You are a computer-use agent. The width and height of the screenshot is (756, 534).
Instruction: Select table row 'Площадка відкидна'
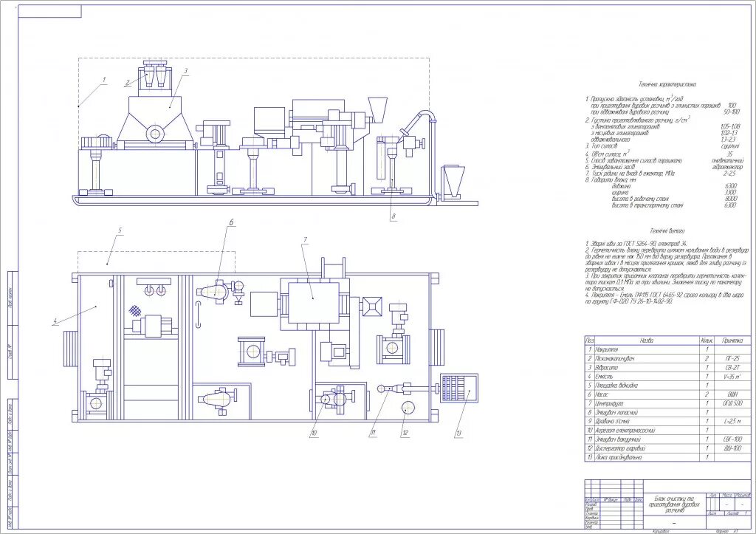[x=667, y=386]
